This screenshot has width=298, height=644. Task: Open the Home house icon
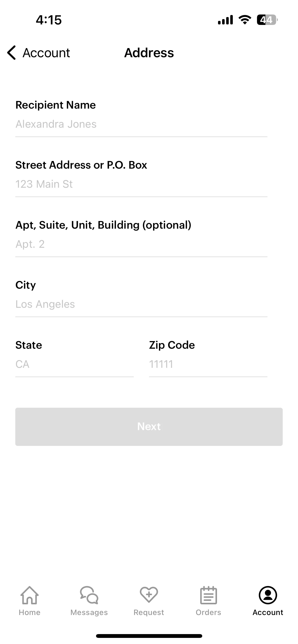[x=30, y=595]
